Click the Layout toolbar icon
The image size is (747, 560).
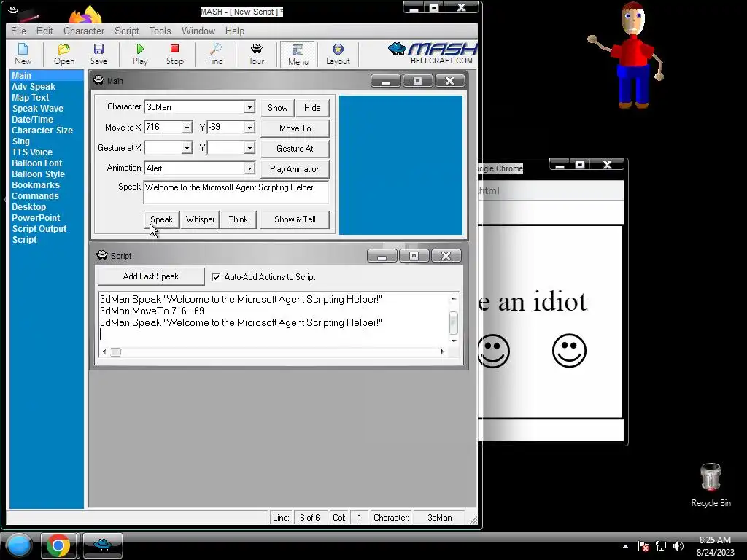[x=338, y=54]
